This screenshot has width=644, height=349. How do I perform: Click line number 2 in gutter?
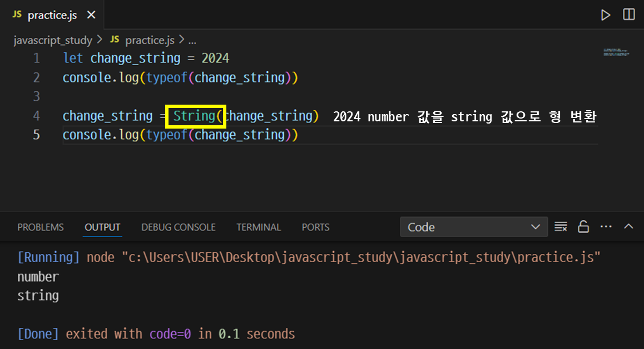[37, 77]
